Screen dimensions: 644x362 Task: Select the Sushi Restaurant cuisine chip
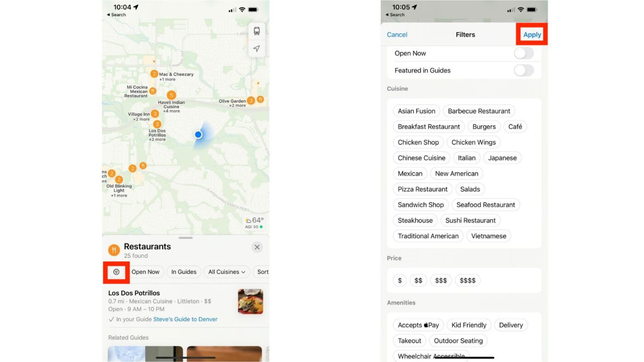(x=470, y=221)
